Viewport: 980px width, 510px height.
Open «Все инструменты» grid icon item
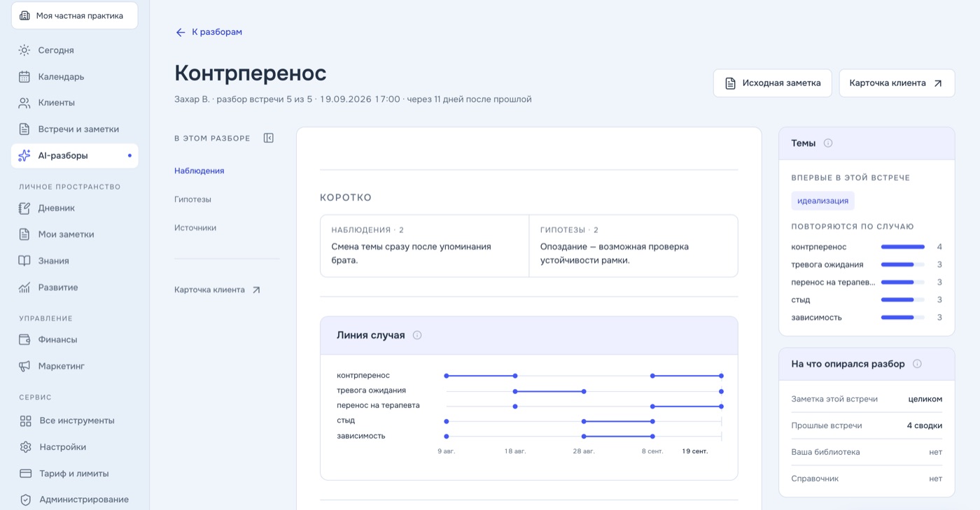click(x=25, y=420)
